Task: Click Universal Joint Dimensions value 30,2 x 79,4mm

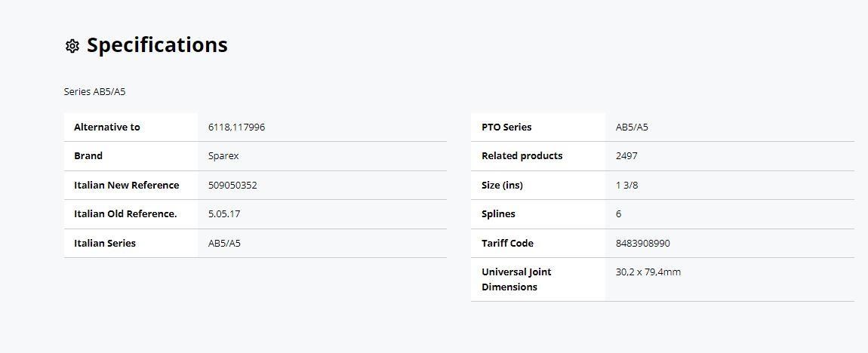Action: click(648, 272)
